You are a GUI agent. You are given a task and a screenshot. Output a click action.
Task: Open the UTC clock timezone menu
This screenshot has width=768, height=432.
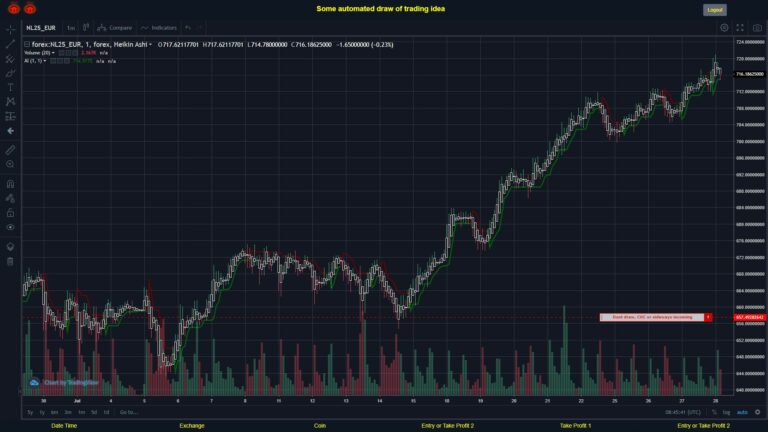(683, 412)
